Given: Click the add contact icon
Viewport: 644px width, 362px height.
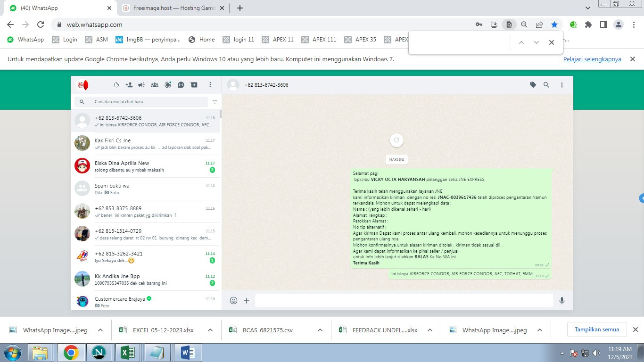Looking at the screenshot, I should coord(129,85).
